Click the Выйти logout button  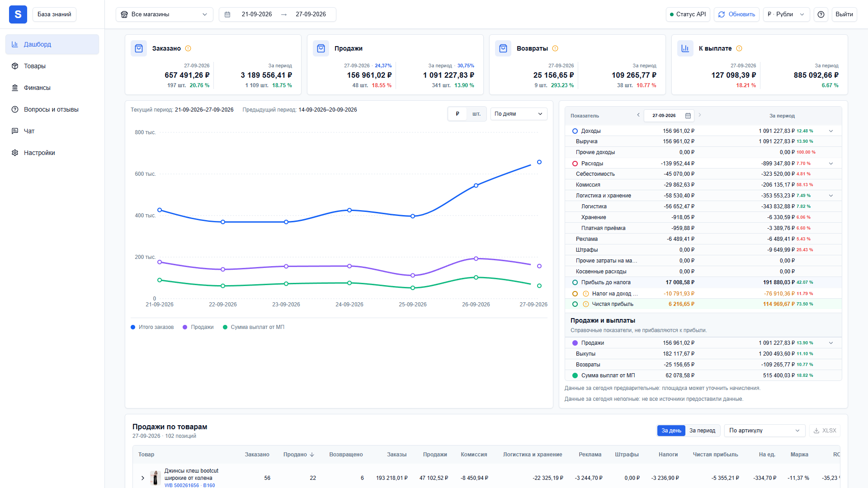(x=844, y=14)
